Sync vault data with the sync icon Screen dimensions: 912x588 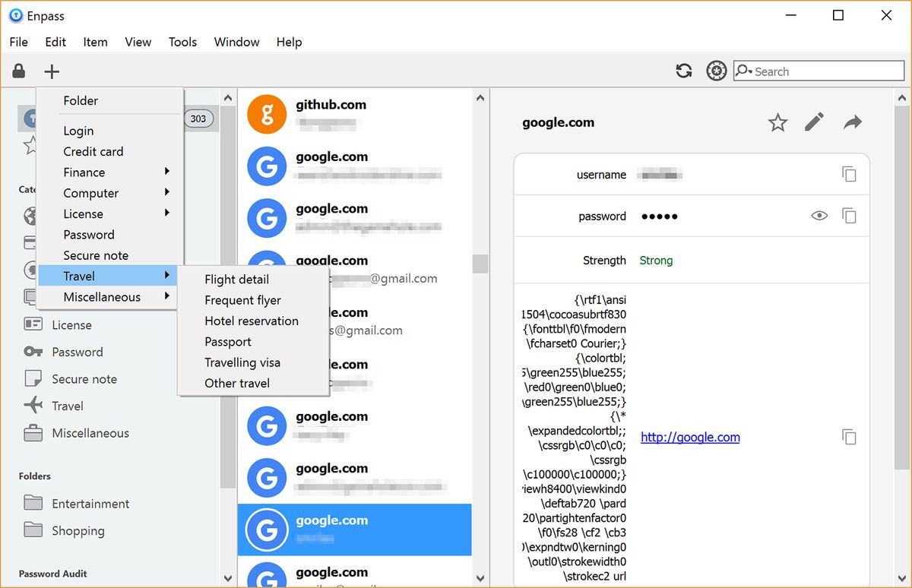(683, 70)
